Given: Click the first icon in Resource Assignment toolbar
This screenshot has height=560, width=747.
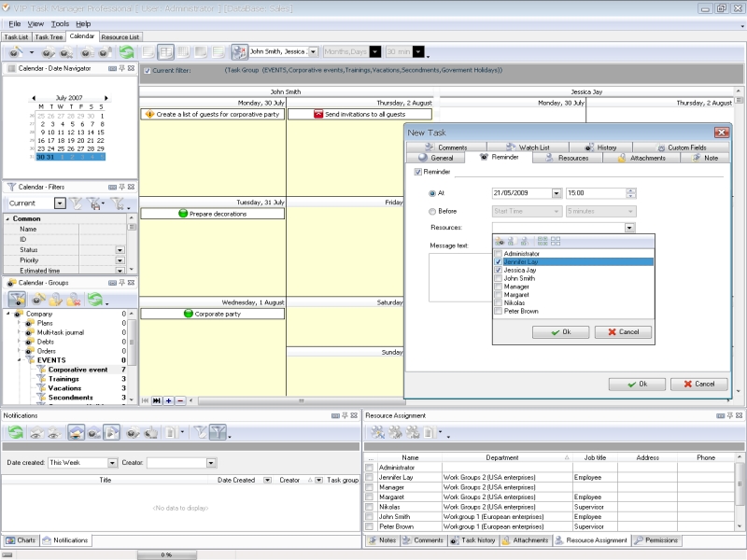Looking at the screenshot, I should pos(378,432).
